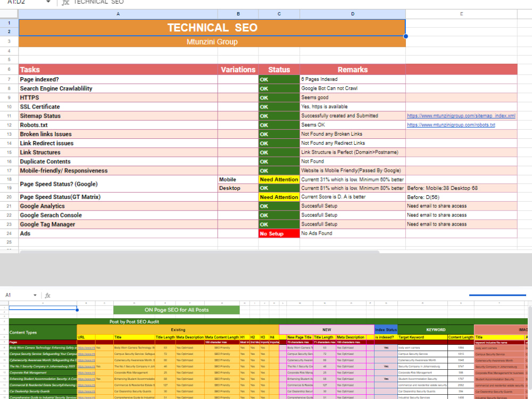This screenshot has width=532, height=399.
Task: Select the Corporate Risk Management post row
Action: click(x=43, y=372)
